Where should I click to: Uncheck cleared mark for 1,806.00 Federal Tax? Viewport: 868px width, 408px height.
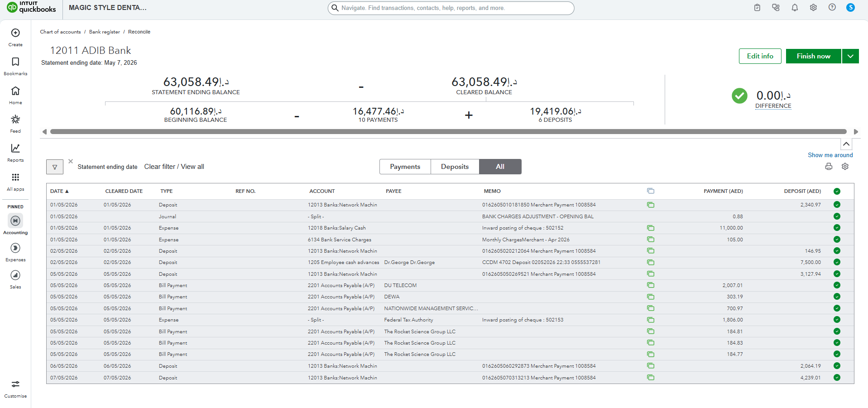click(x=837, y=320)
